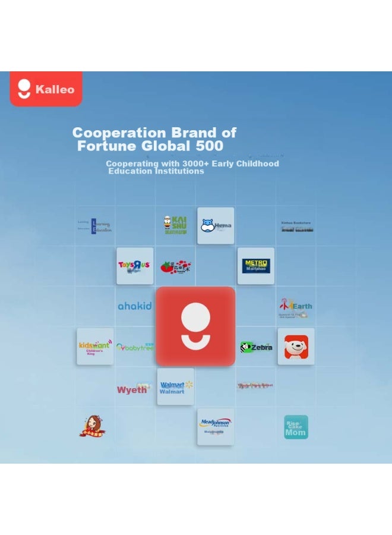Open the Walmart logo tile
Viewport: 392px width, 535px height.
176,386
